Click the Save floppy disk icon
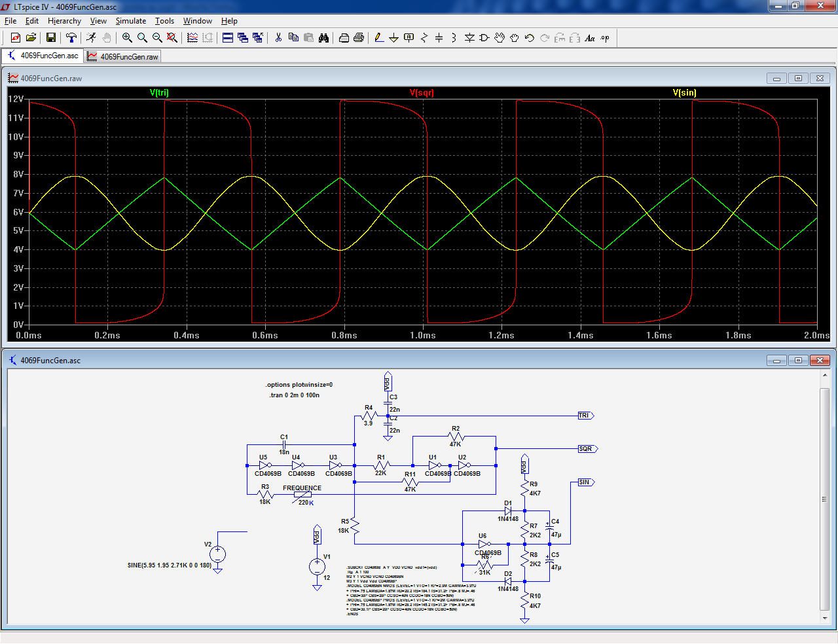 (50, 38)
